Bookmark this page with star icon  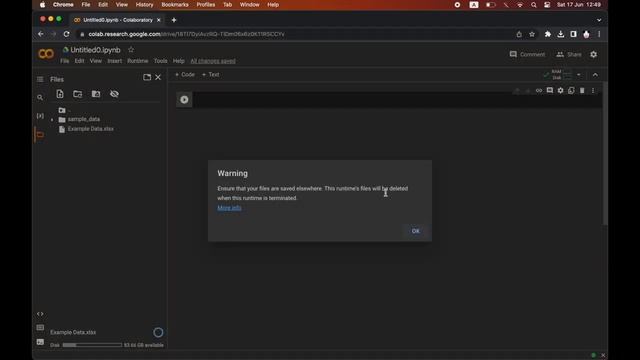coord(532,34)
